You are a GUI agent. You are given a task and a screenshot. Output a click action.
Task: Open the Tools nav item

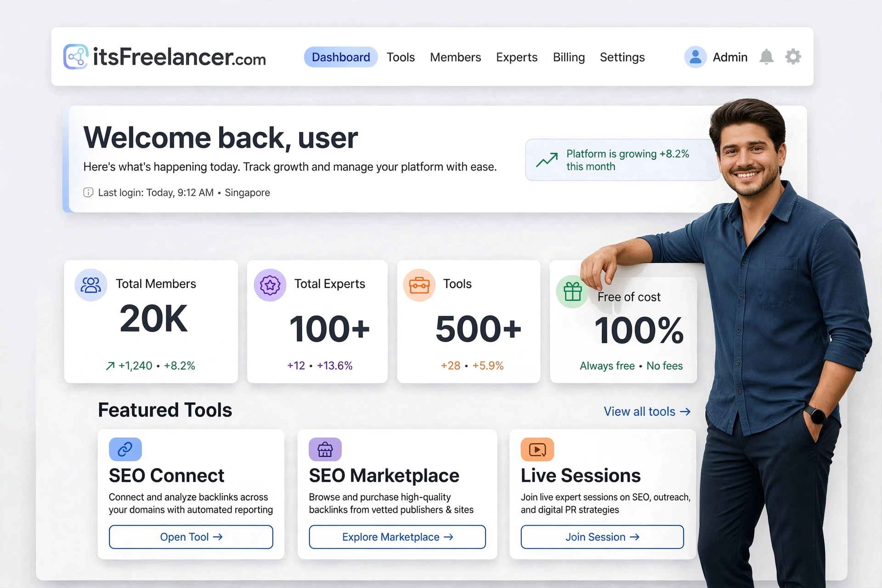click(401, 57)
